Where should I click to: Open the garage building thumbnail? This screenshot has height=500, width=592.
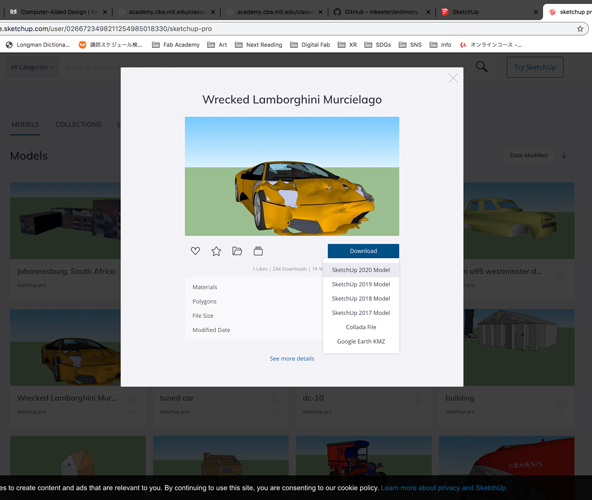point(519,347)
